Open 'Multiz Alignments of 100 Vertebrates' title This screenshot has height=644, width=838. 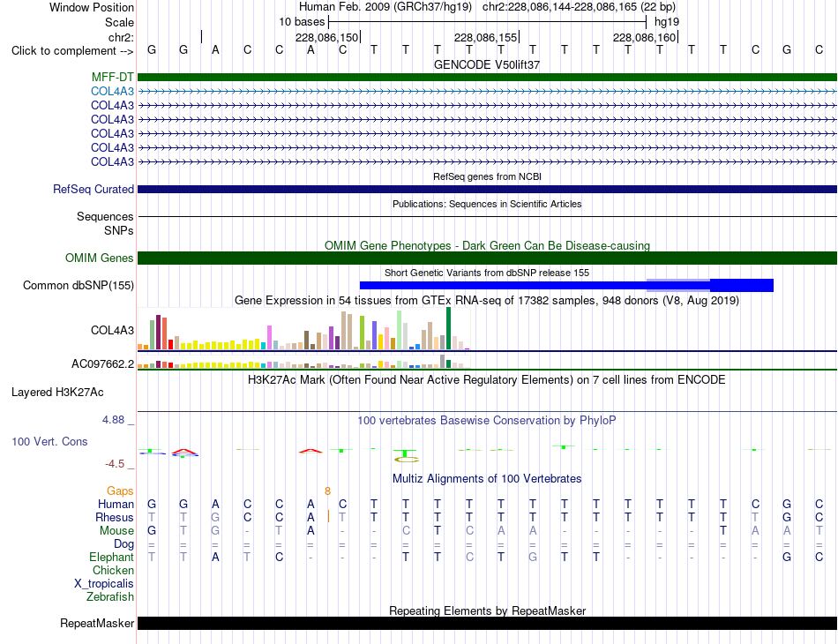pos(487,479)
